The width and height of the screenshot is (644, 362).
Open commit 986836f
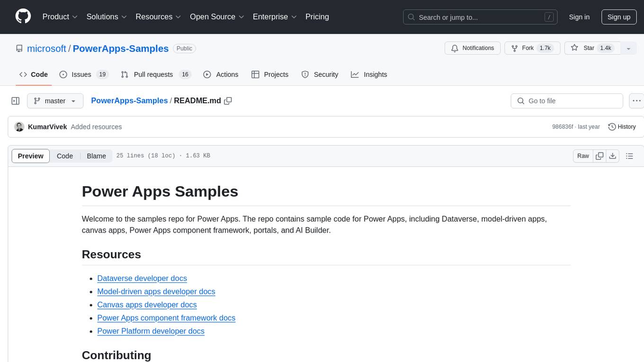pyautogui.click(x=563, y=127)
